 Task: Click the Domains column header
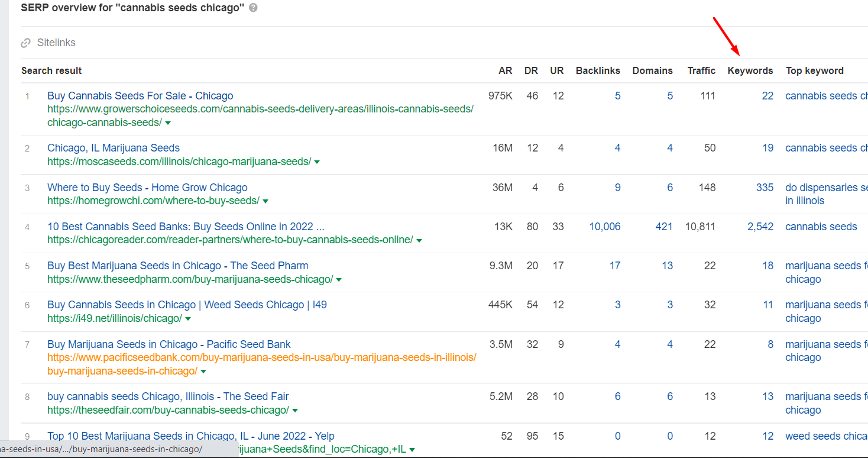[x=652, y=70]
